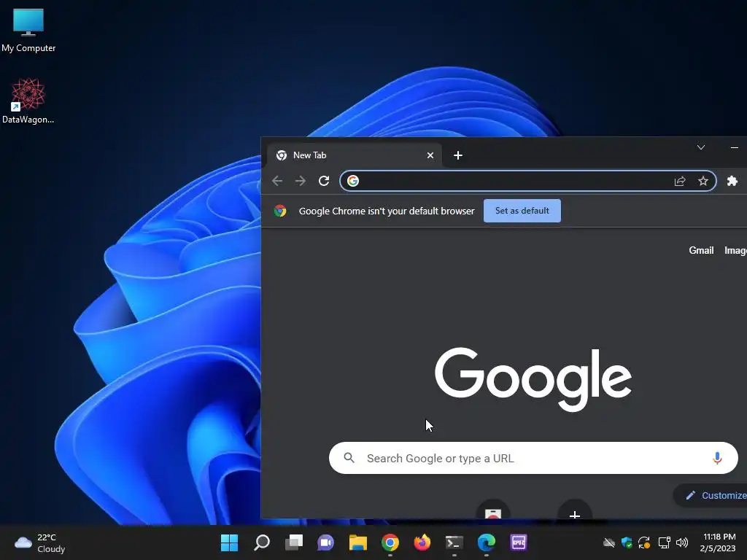Open the Windows Start menu
747x560 pixels.
coord(229,542)
